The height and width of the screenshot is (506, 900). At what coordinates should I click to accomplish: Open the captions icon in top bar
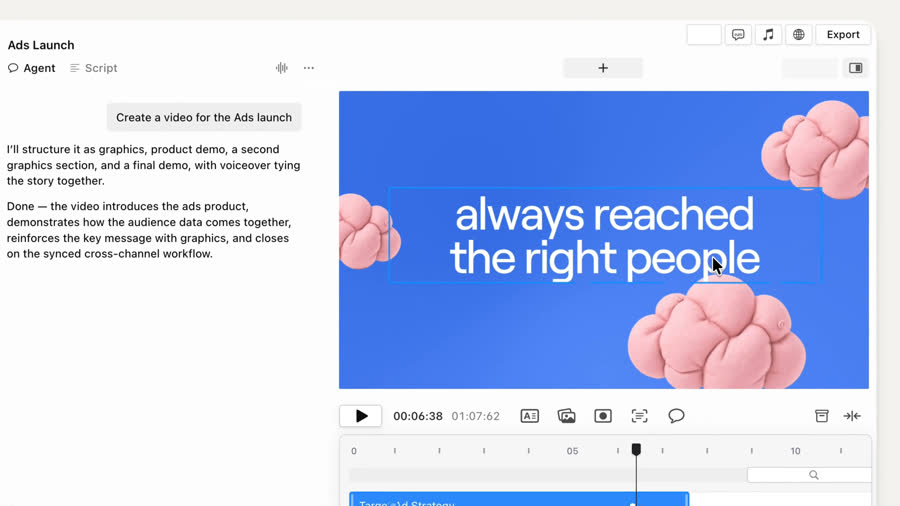[738, 34]
